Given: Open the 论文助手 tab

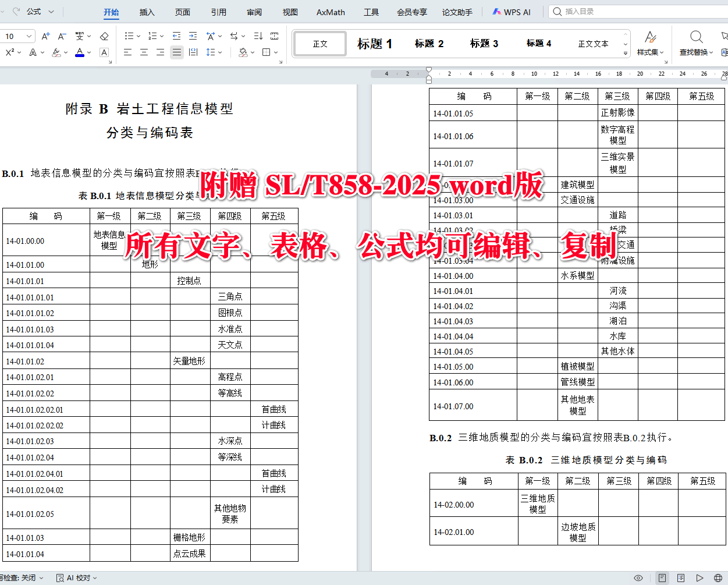Looking at the screenshot, I should (x=457, y=12).
